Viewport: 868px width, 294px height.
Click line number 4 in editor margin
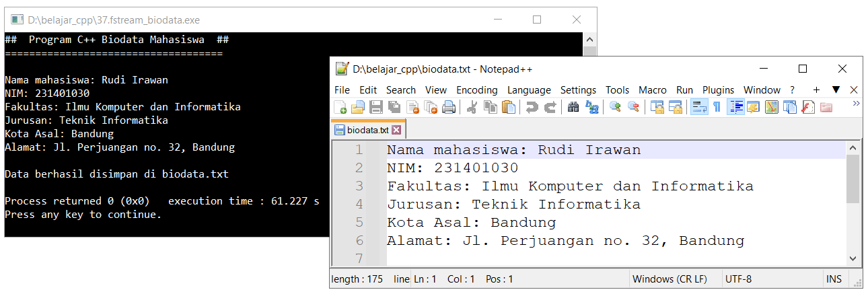click(359, 205)
